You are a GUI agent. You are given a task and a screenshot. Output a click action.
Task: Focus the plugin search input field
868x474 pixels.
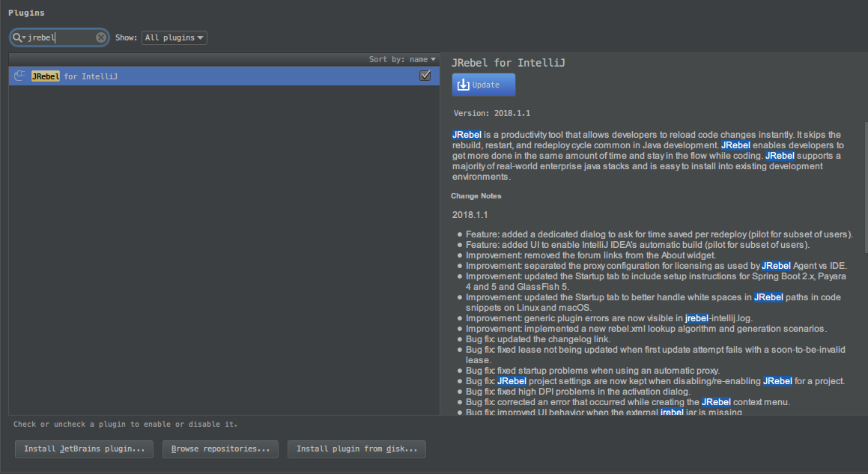tap(60, 37)
